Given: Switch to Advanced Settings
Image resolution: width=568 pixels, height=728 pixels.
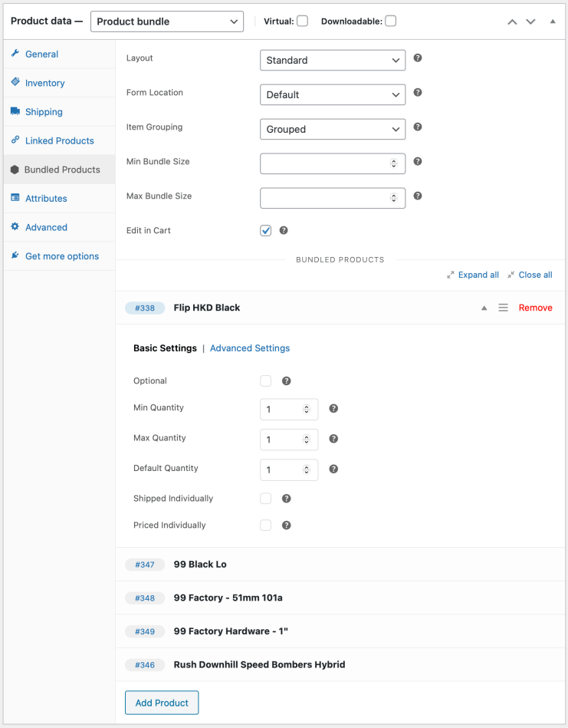Looking at the screenshot, I should point(250,348).
